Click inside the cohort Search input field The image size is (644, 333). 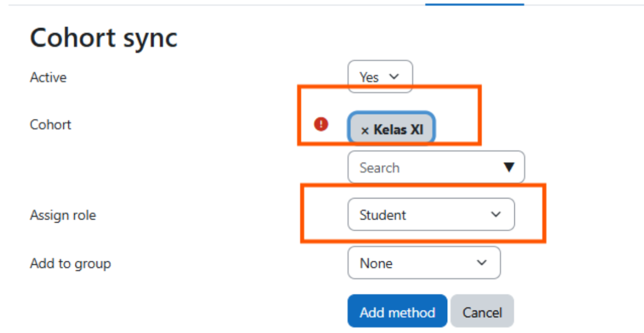[x=391, y=167]
